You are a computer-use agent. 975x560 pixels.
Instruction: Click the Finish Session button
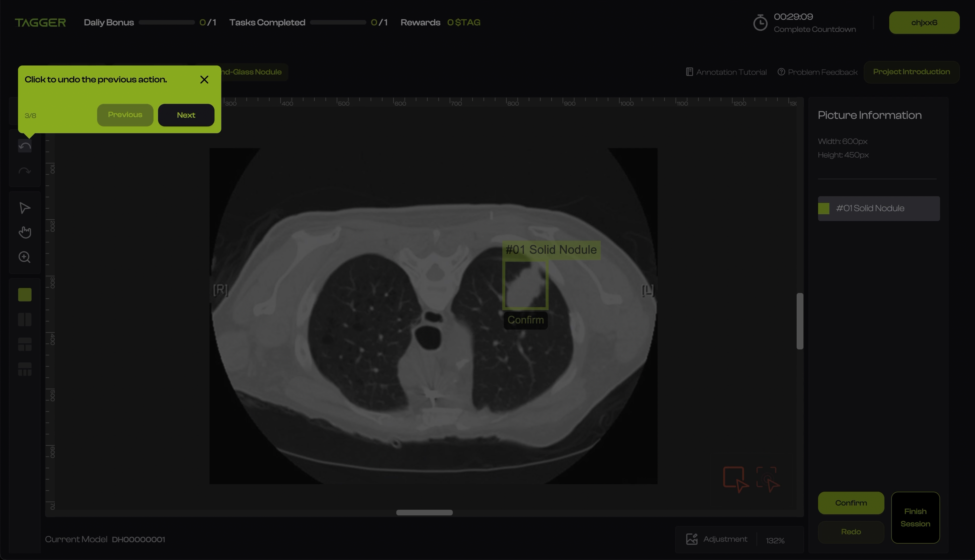point(915,517)
